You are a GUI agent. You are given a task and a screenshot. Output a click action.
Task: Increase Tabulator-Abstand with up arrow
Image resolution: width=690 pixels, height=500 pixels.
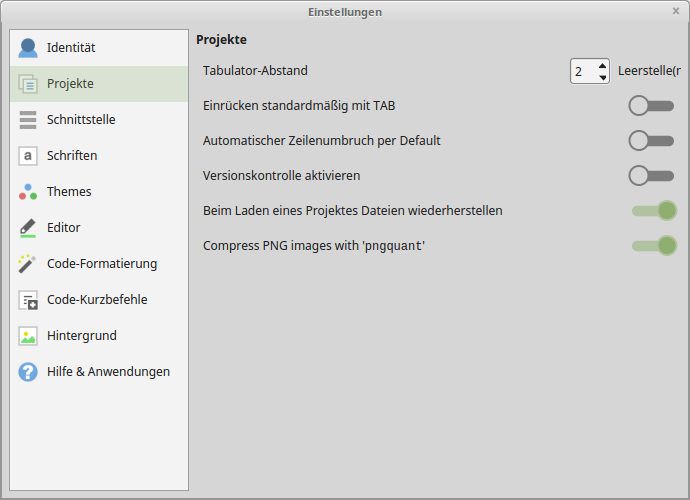point(602,65)
